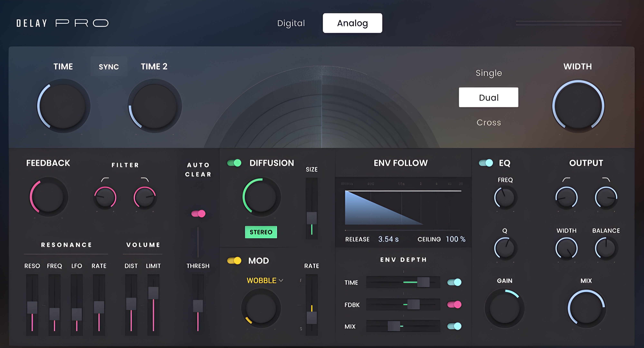Select the Cross delay mode
This screenshot has height=348, width=644.
(488, 123)
